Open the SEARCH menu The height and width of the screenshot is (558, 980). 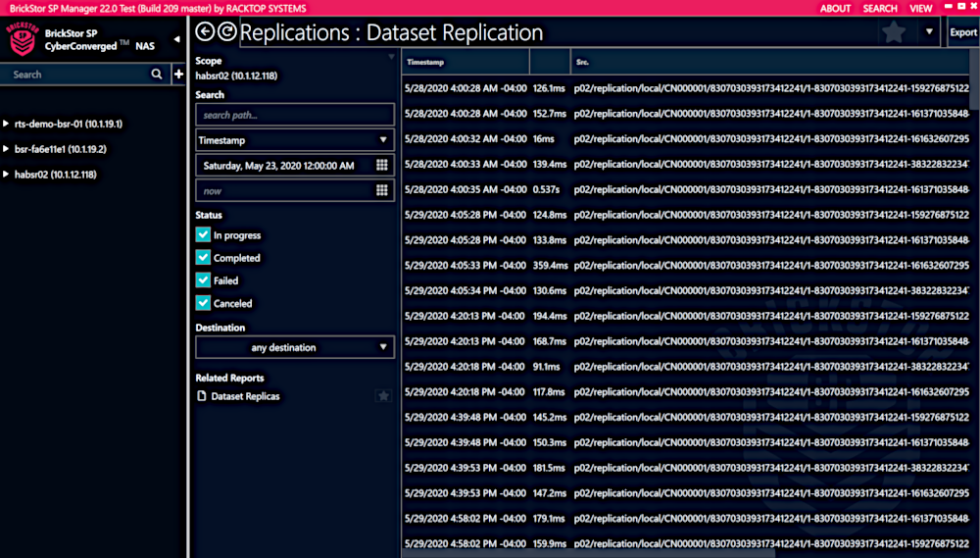tap(880, 8)
